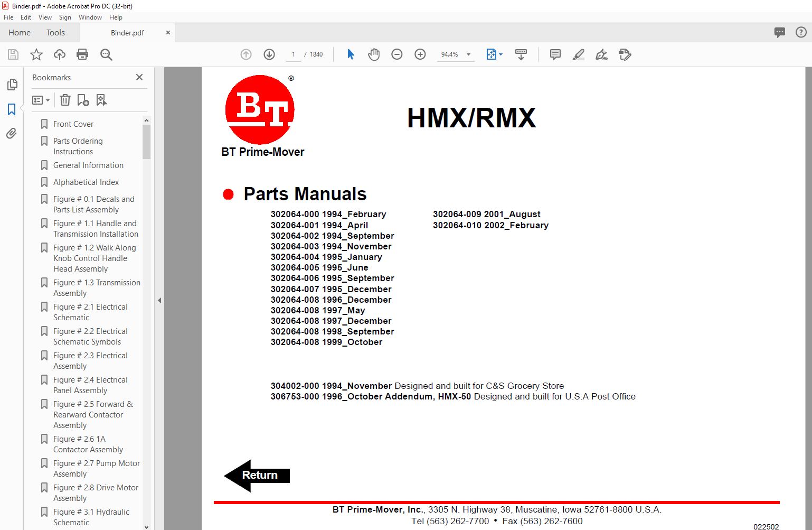Image resolution: width=812 pixels, height=530 pixels.
Task: Open the 304002-000 1994_November link
Action: click(332, 386)
